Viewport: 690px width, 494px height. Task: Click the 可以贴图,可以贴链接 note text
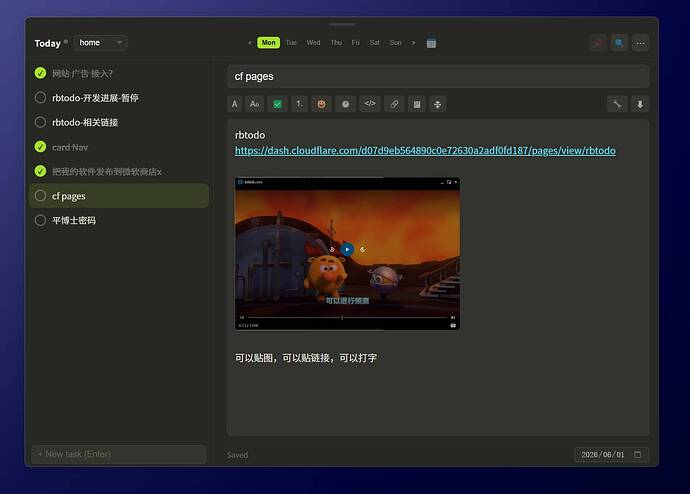(x=306, y=358)
